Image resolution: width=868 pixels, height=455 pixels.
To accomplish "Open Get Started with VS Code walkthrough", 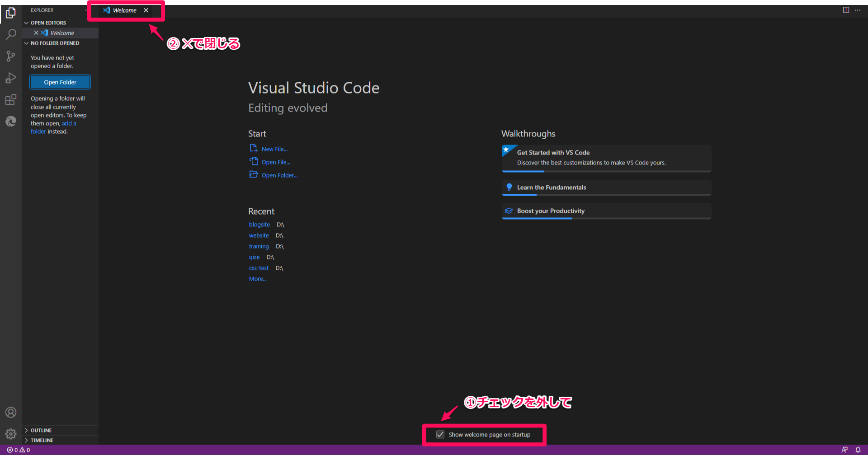I will [x=606, y=158].
